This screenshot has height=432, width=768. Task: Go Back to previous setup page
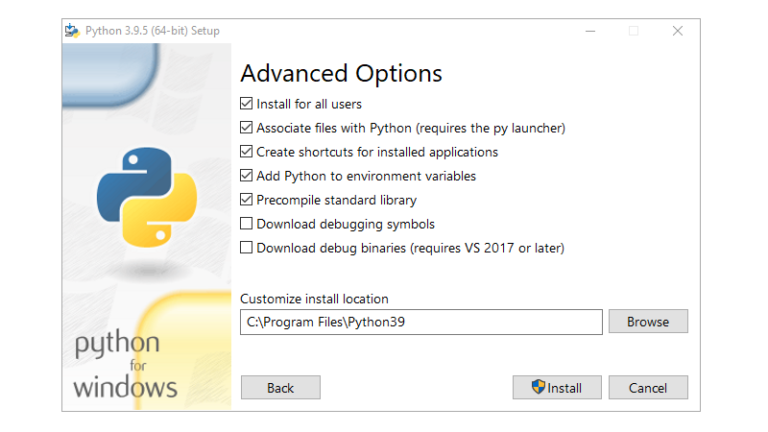click(281, 387)
